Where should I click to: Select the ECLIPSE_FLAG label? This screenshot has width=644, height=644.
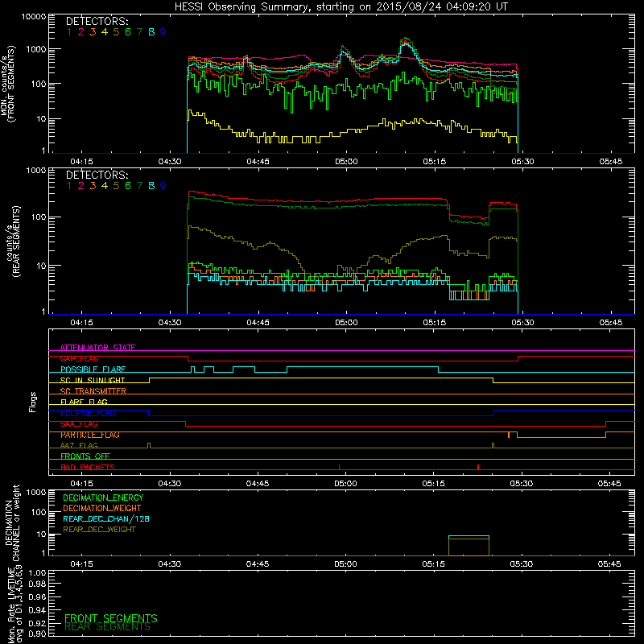tap(88, 413)
